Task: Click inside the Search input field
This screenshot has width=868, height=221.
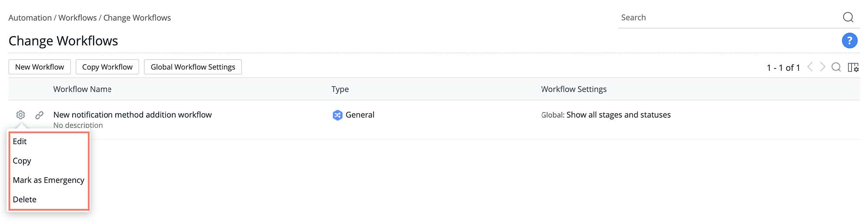Action: coord(726,18)
